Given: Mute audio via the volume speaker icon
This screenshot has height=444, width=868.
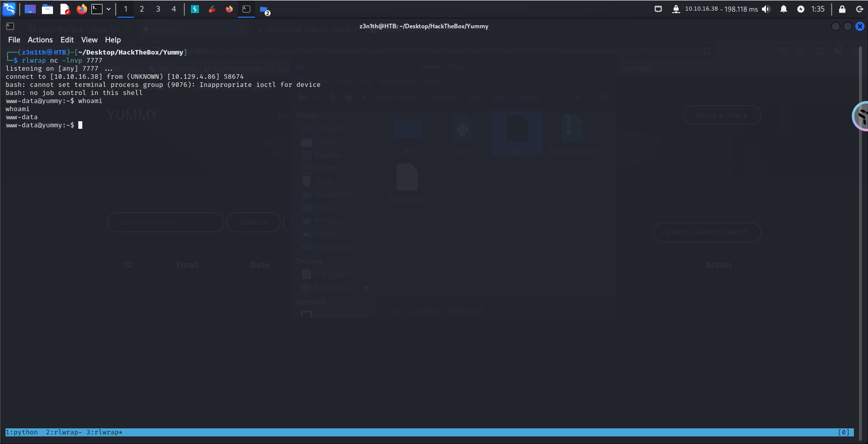Looking at the screenshot, I should point(767,9).
